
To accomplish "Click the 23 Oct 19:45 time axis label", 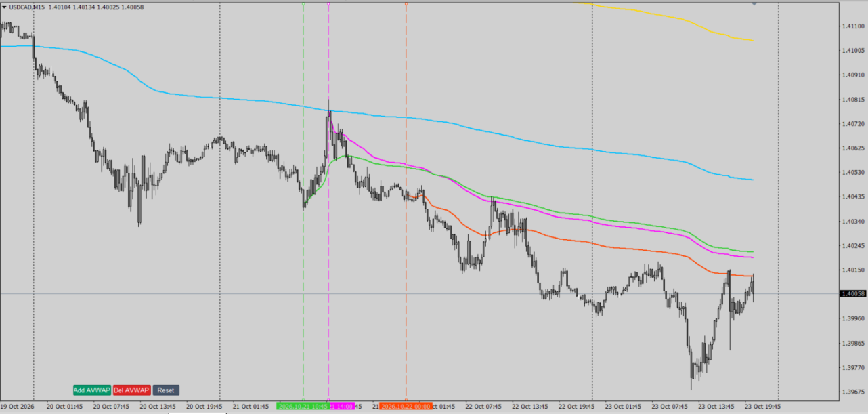I will pos(762,407).
